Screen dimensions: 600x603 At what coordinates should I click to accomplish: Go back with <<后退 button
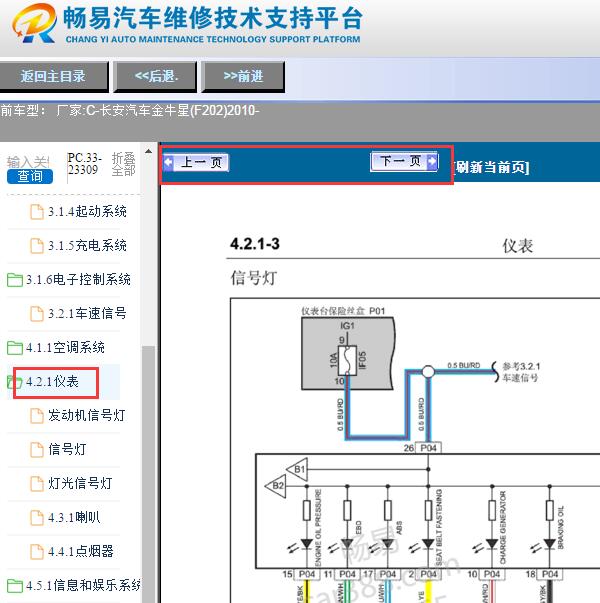click(156, 76)
